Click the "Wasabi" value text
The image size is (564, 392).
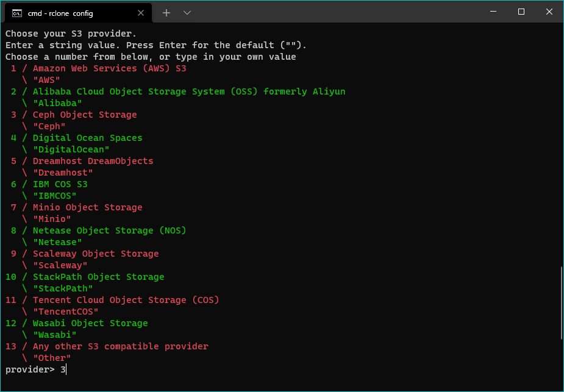click(55, 335)
